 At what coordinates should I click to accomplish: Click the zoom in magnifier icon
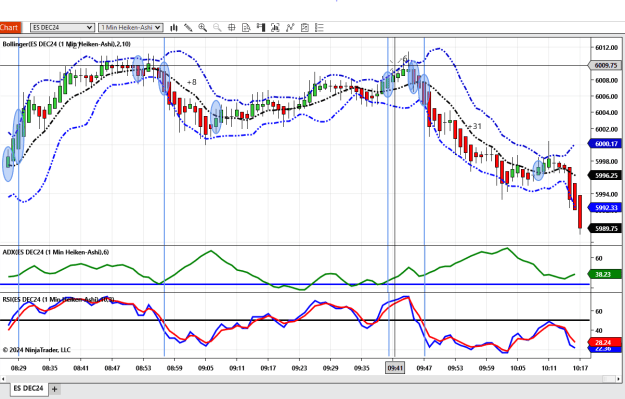click(202, 28)
